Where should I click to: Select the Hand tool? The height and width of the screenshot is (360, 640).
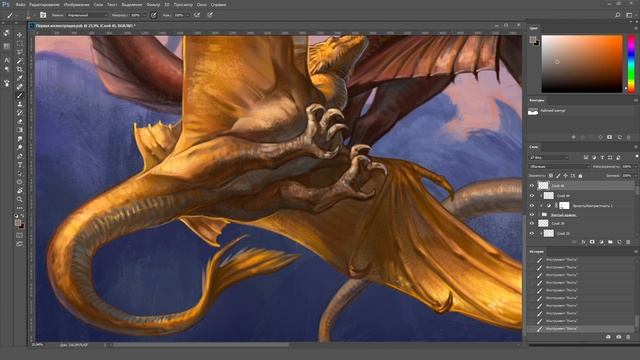[x=20, y=191]
